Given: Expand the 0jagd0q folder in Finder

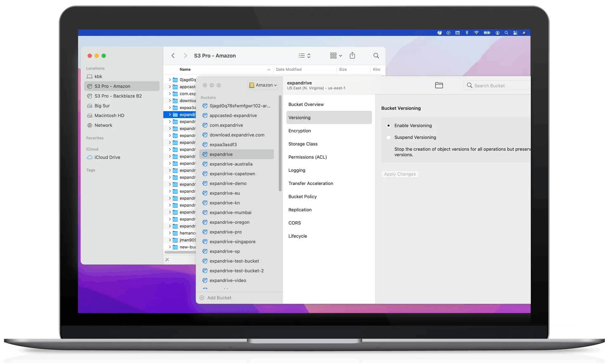Looking at the screenshot, I should [x=170, y=80].
